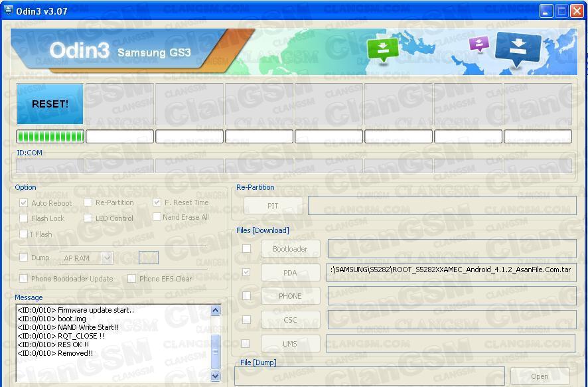Click the Message log scroll up arrow
The height and width of the screenshot is (387, 588).
[x=215, y=310]
